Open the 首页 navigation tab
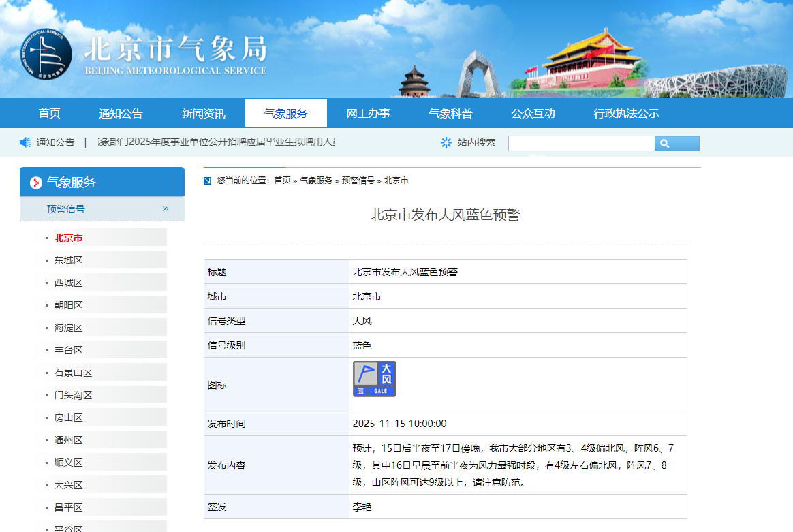 click(49, 114)
